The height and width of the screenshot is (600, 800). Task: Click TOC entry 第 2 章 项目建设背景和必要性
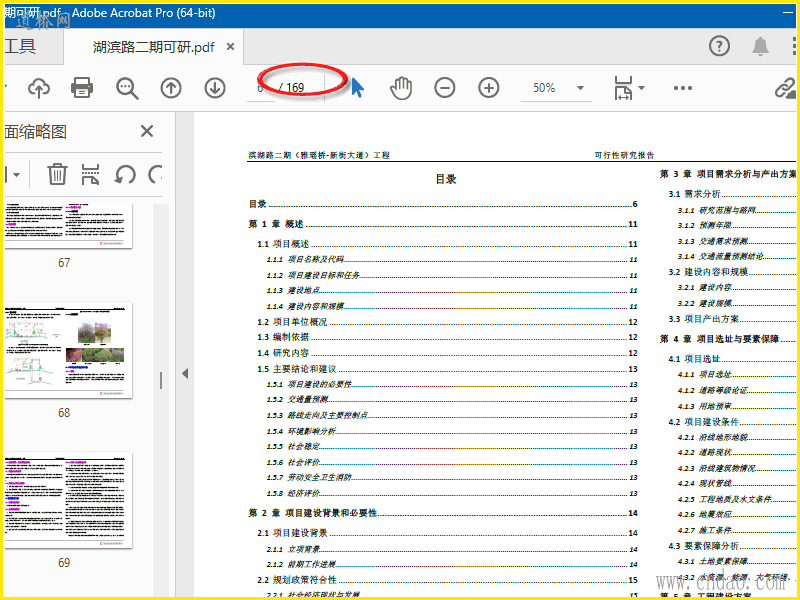point(443,513)
